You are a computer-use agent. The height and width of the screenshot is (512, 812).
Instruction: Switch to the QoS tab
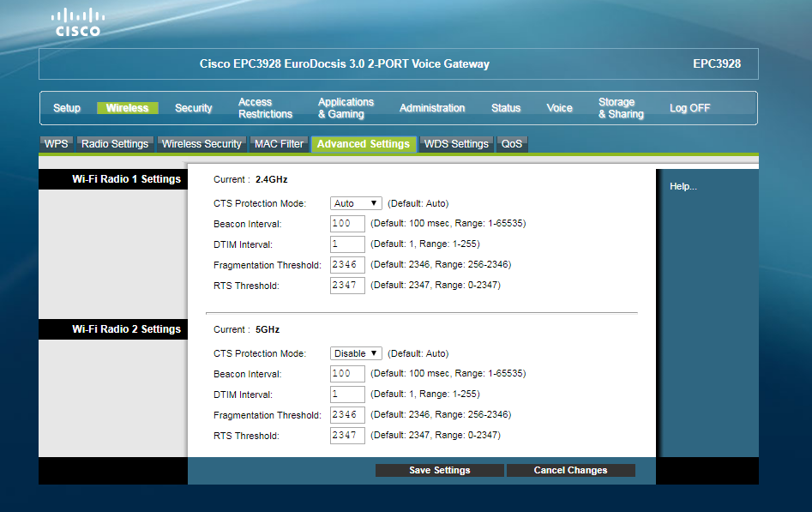coord(512,144)
